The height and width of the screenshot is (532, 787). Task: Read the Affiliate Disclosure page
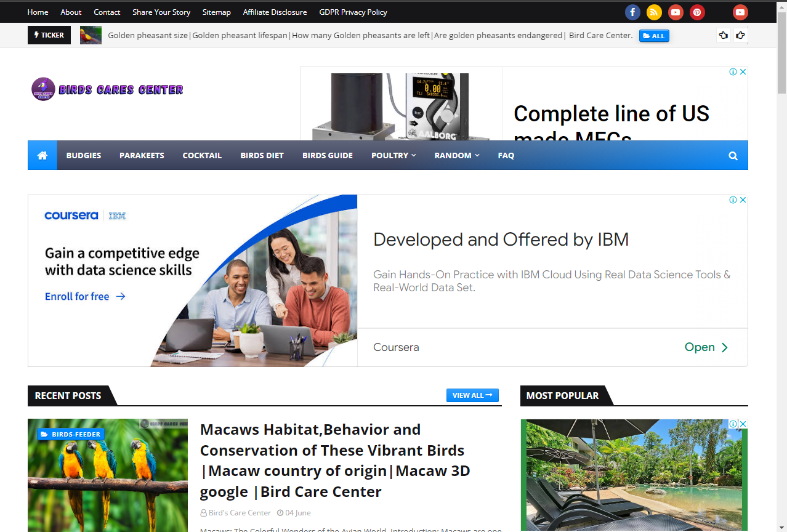coord(275,12)
